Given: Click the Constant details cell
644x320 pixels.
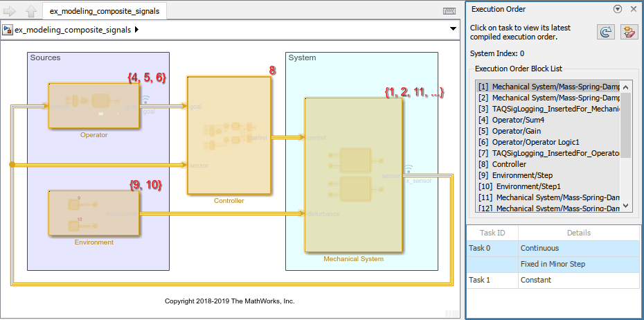Looking at the screenshot, I should 579,280.
